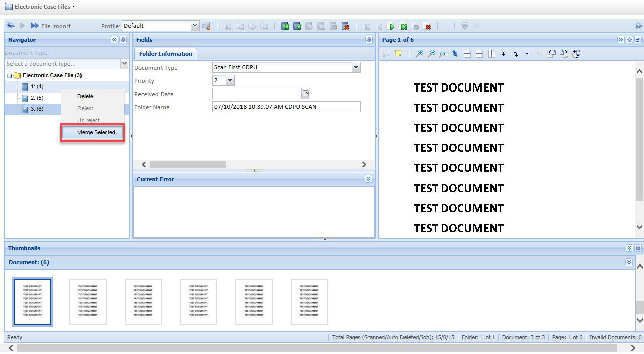Expand the Document Type dropdown in Fields
Viewport: 644px width, 354px height.
pyautogui.click(x=356, y=67)
